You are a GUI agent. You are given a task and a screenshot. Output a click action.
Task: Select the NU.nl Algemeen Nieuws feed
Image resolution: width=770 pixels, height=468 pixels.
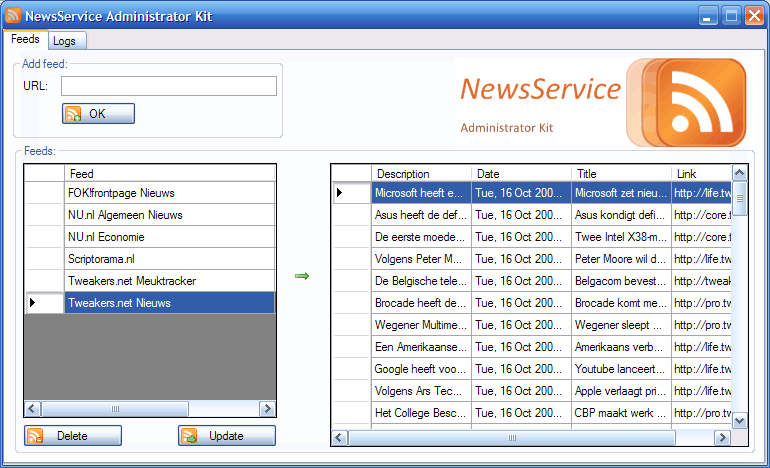[x=169, y=215]
